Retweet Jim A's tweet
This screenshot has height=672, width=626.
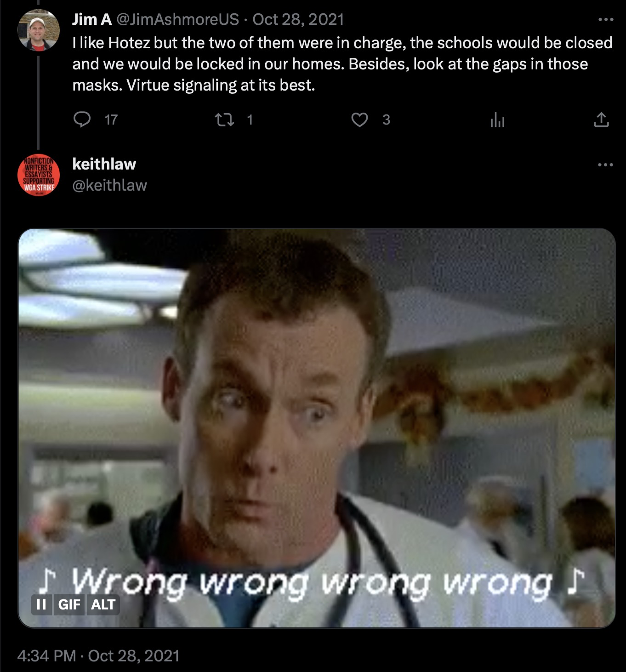click(225, 120)
